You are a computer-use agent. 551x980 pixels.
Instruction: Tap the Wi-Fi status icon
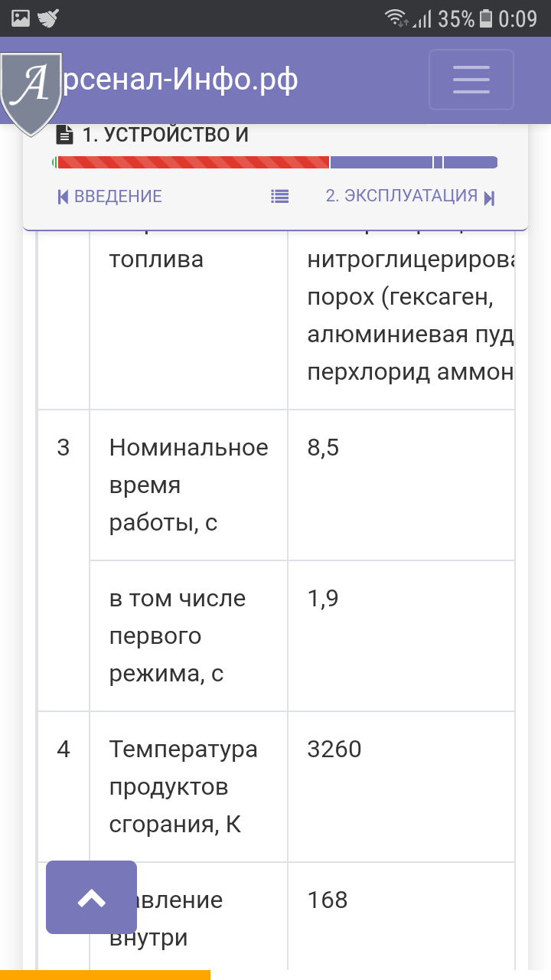click(396, 18)
